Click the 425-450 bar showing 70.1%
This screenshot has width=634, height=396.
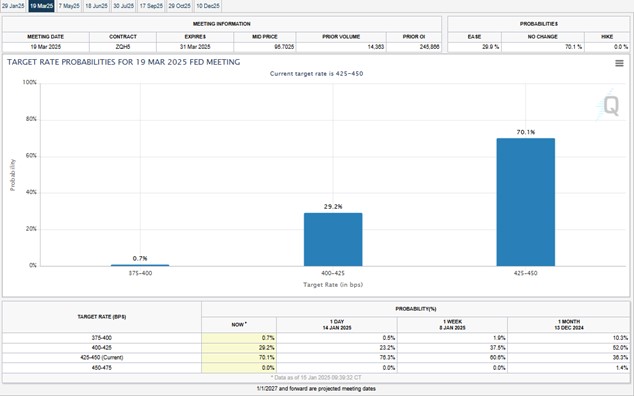(526, 202)
